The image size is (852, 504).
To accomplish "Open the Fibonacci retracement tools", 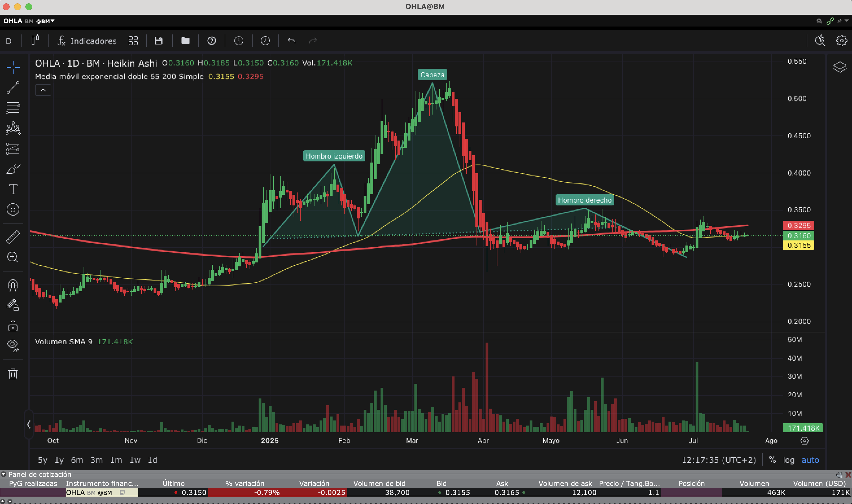I will coord(13,108).
